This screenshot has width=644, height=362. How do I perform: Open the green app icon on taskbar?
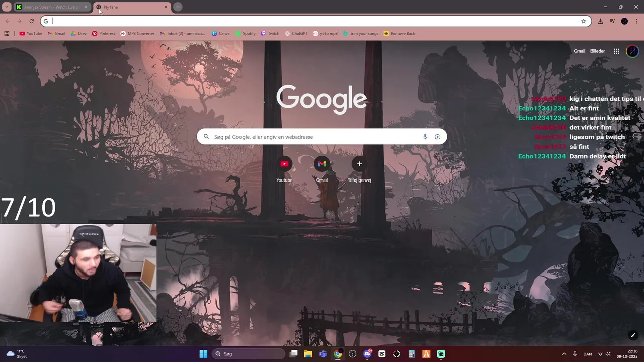tap(441, 354)
